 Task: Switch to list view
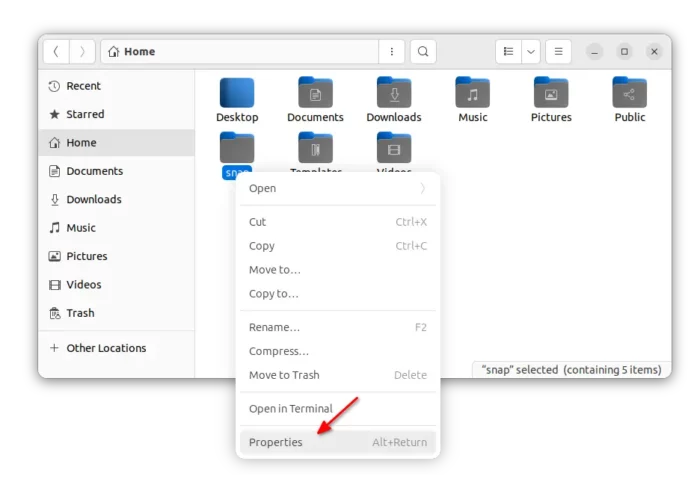pyautogui.click(x=508, y=52)
